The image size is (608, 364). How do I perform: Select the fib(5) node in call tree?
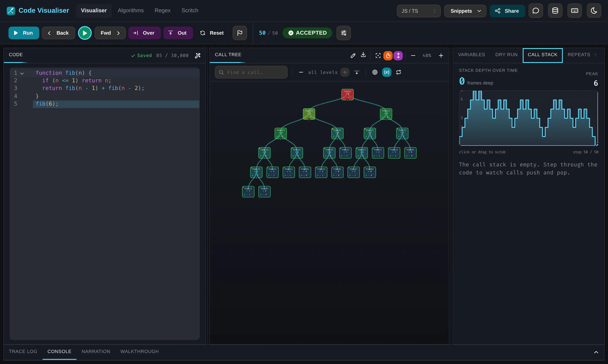click(309, 114)
